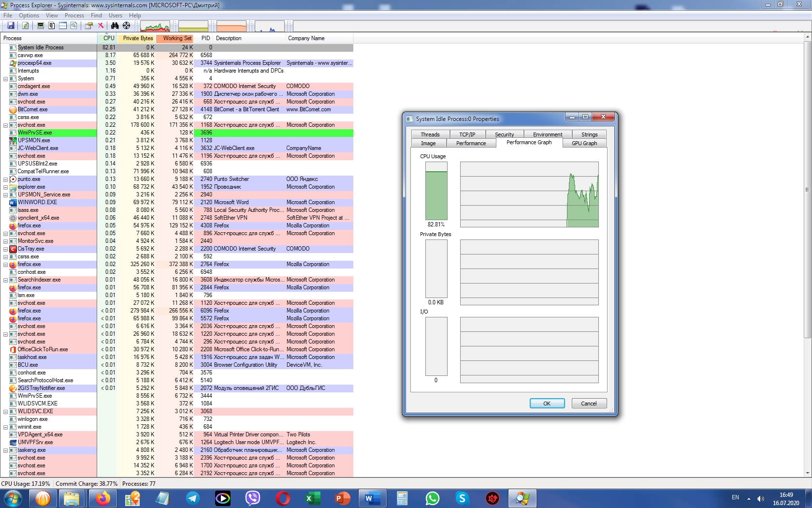Open the Help menu
Viewport: 812px width, 508px height.
point(135,15)
